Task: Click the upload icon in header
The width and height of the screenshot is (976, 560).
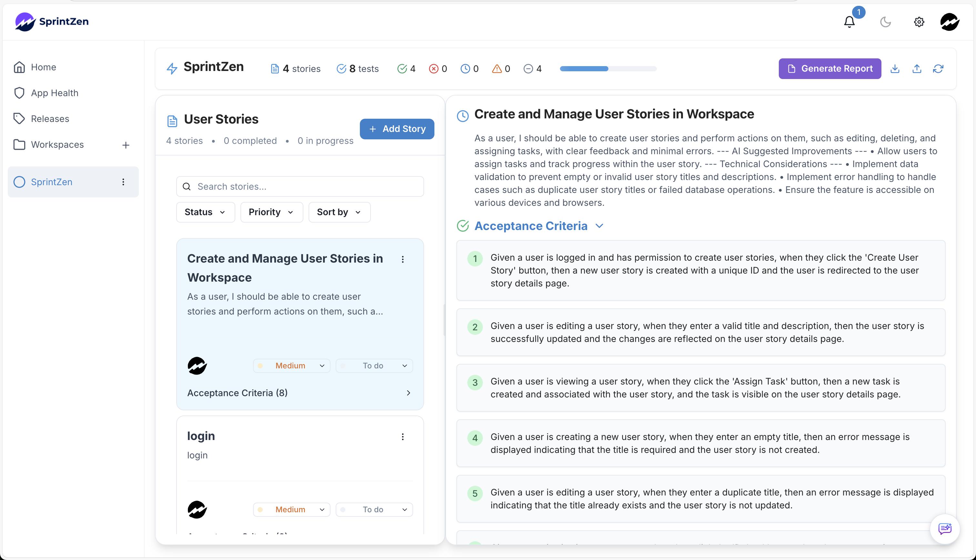Action: click(x=917, y=68)
